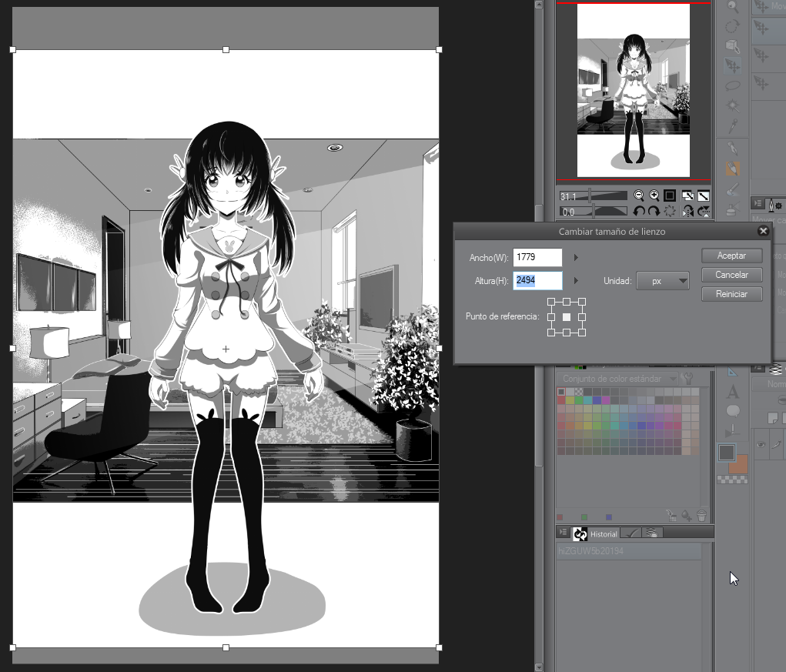Select the Brush tool
Screen dimensions: 786x672
pyautogui.click(x=733, y=189)
